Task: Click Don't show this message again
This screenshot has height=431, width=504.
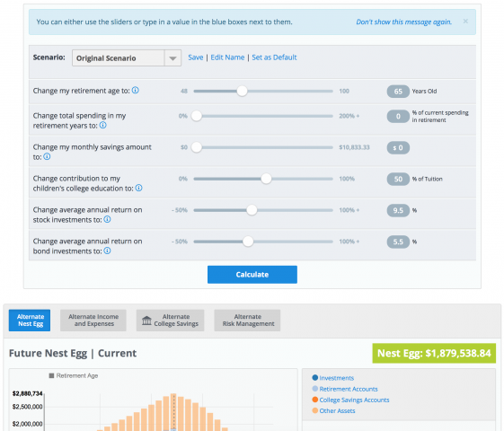Action: click(x=403, y=22)
